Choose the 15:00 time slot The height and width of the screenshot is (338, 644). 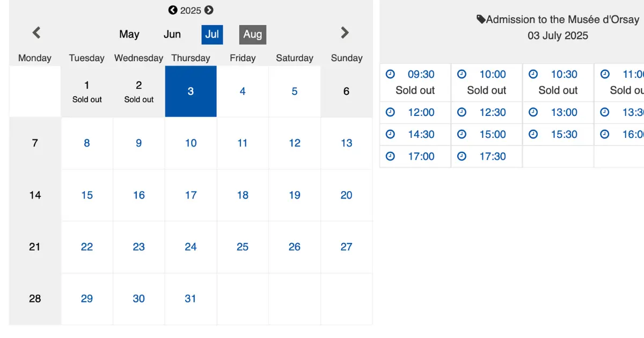click(487, 135)
